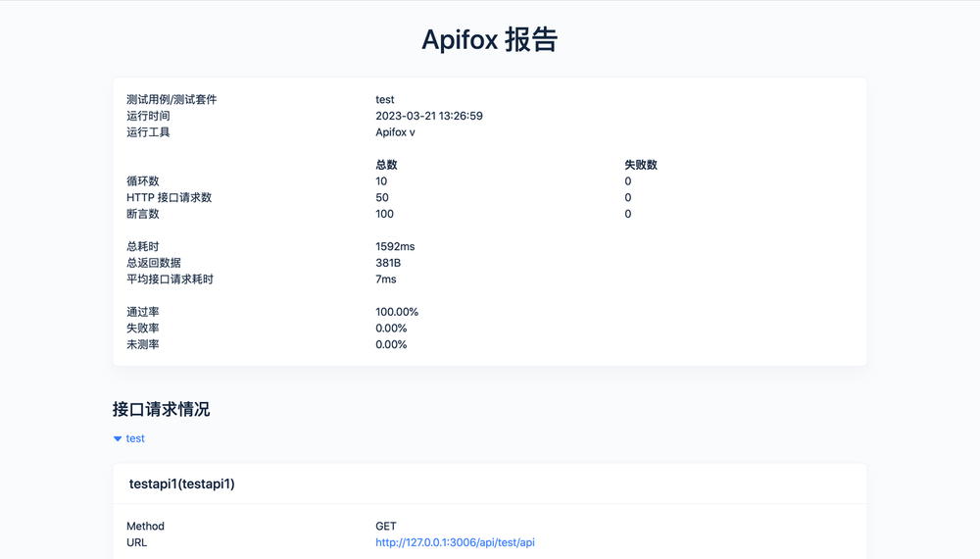
Task: Click the 7ms average request time value
Action: [386, 279]
